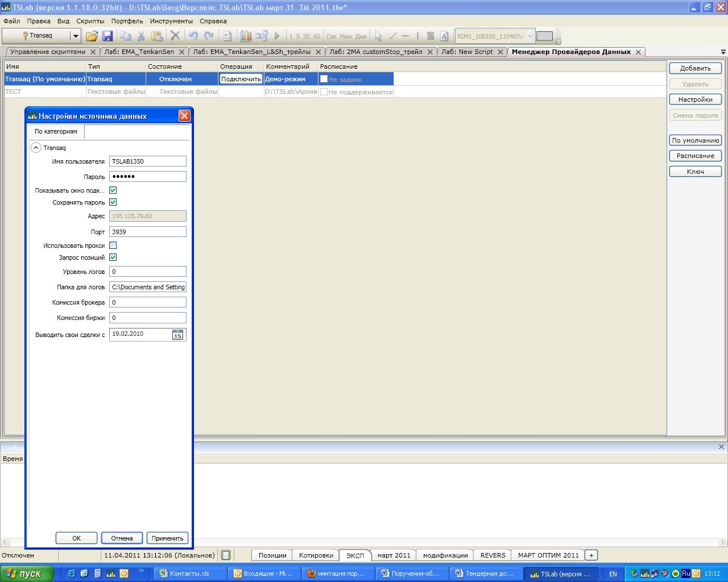Open the calendar picker for trades date
Screen dimensions: 728x582
tap(177, 335)
